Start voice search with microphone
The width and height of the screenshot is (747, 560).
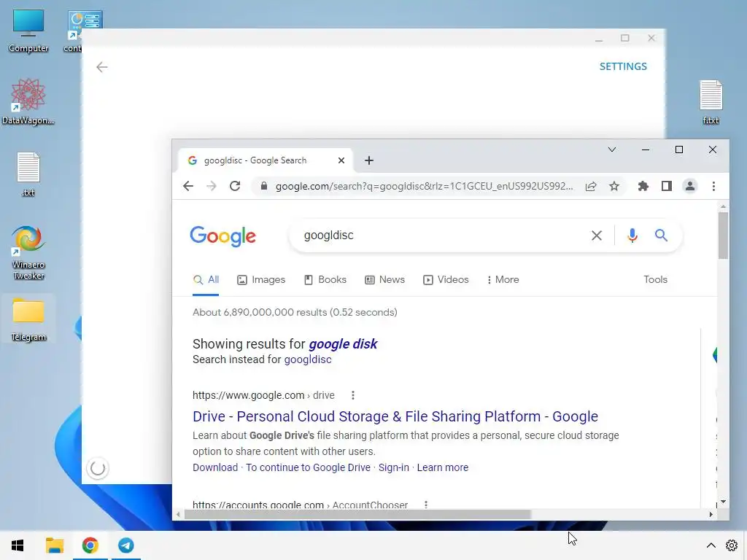pos(632,236)
